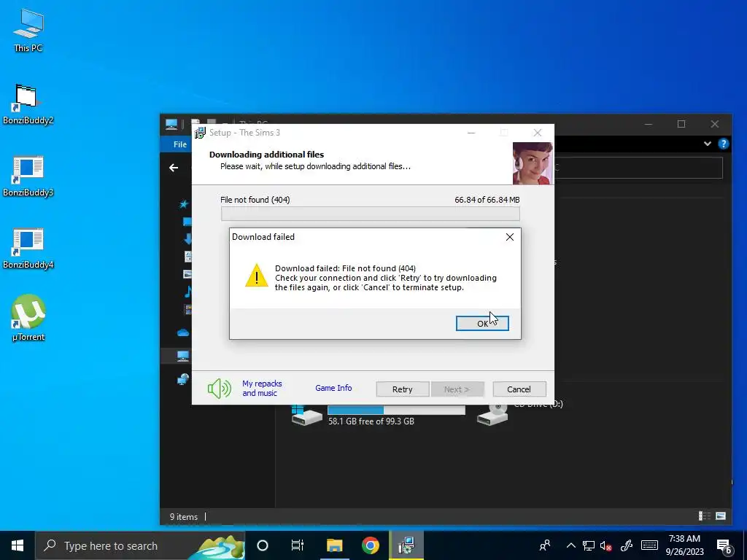
Task: Maximize the File Explorer window
Action: 681,124
